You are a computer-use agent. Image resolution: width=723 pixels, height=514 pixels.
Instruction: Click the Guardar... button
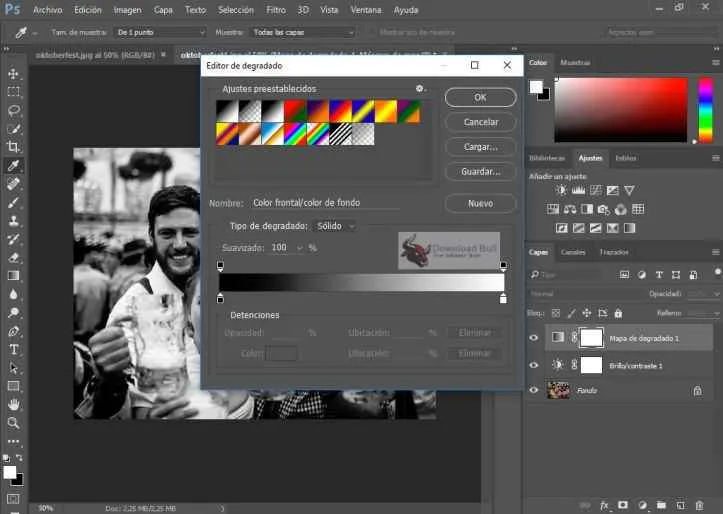coord(480,172)
